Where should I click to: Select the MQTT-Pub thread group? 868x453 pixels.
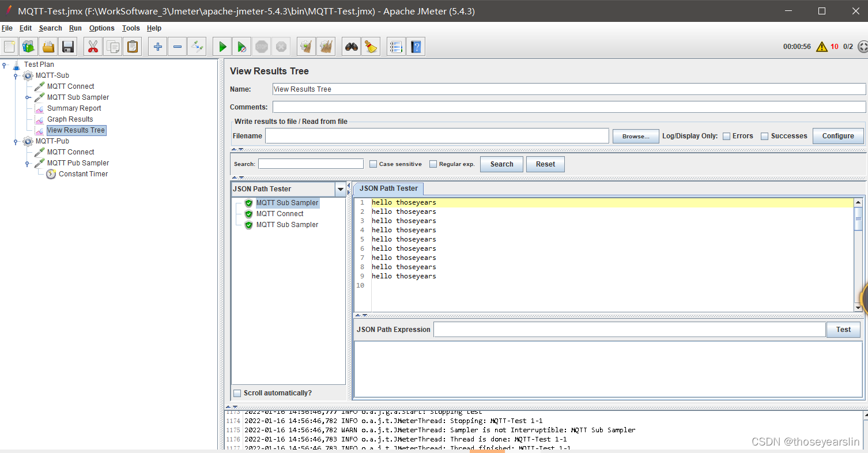click(x=52, y=141)
